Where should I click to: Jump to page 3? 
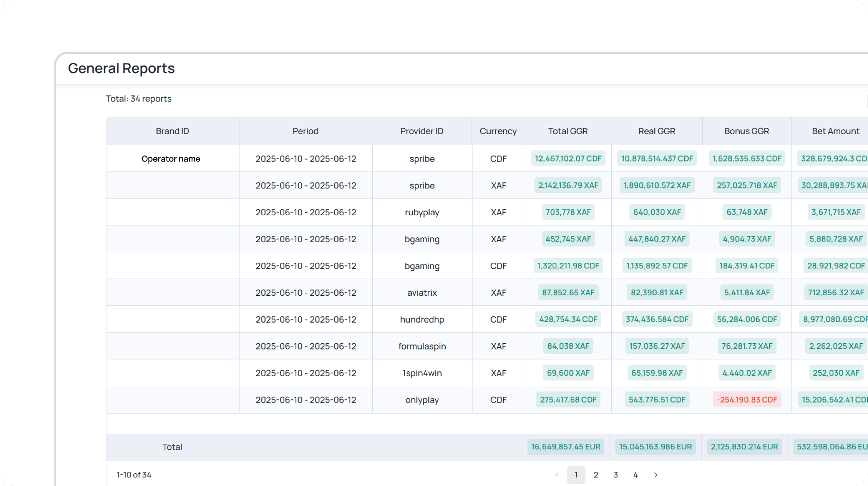click(x=616, y=475)
